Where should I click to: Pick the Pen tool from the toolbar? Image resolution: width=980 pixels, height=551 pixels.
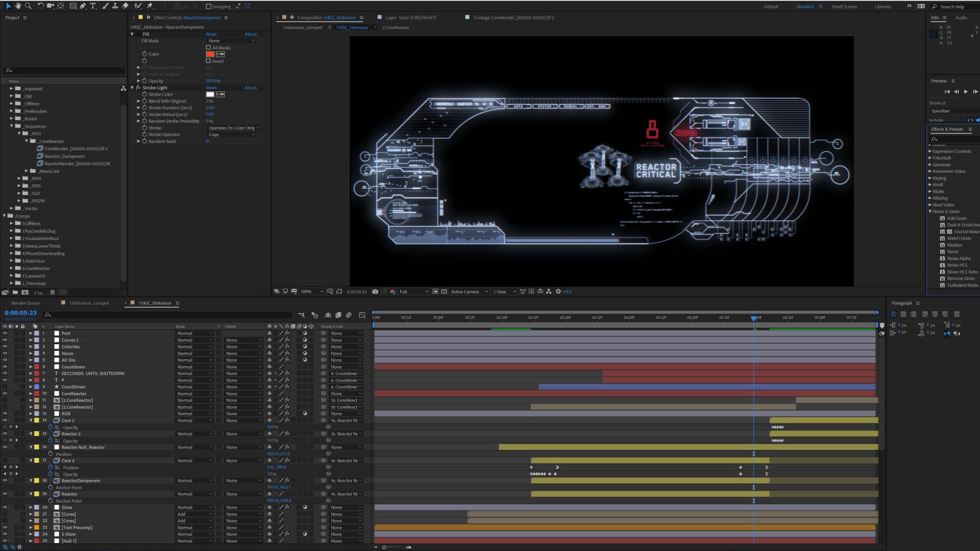click(x=82, y=6)
